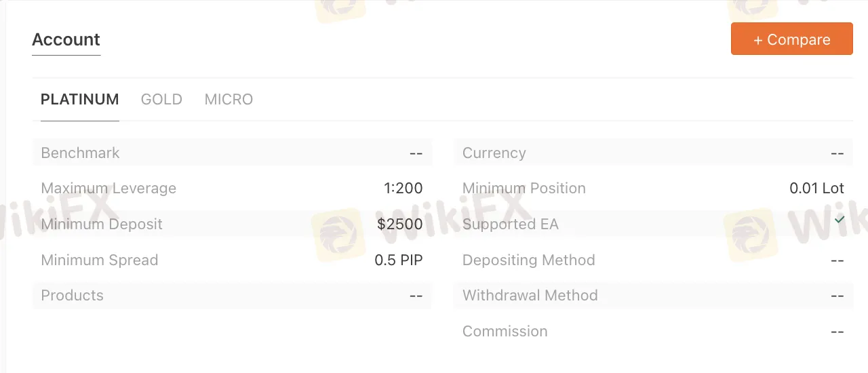Click the Maximum Leverage label
The image size is (868, 373).
108,189
